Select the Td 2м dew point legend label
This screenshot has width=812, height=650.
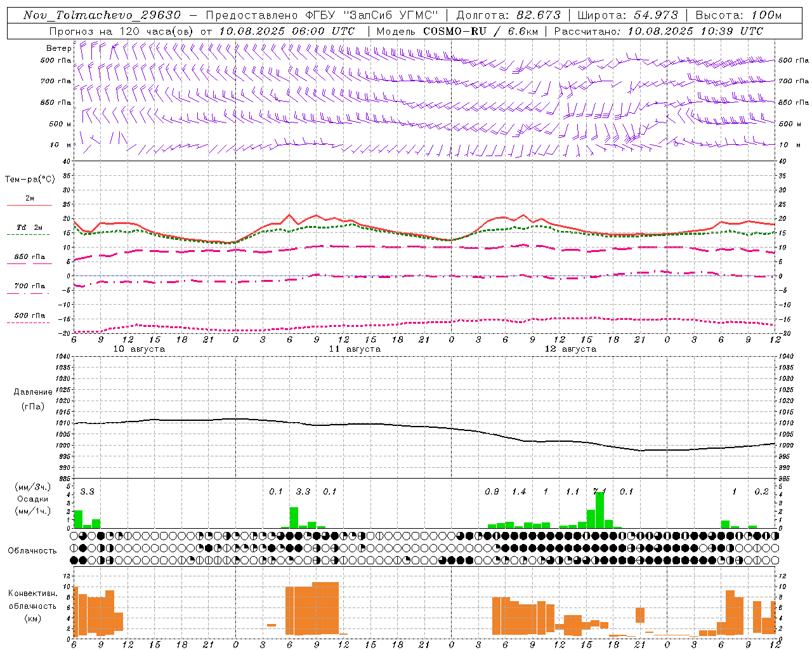point(30,227)
